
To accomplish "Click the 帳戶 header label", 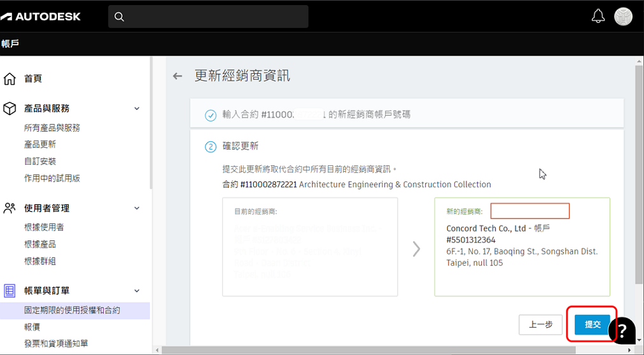I will pyautogui.click(x=10, y=43).
